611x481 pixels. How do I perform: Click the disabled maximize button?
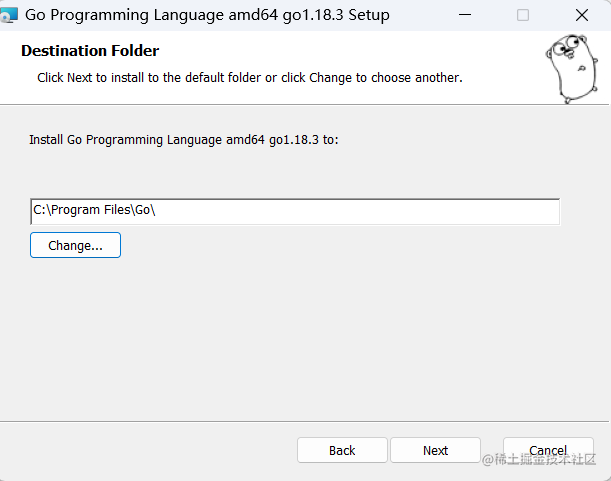(x=523, y=15)
